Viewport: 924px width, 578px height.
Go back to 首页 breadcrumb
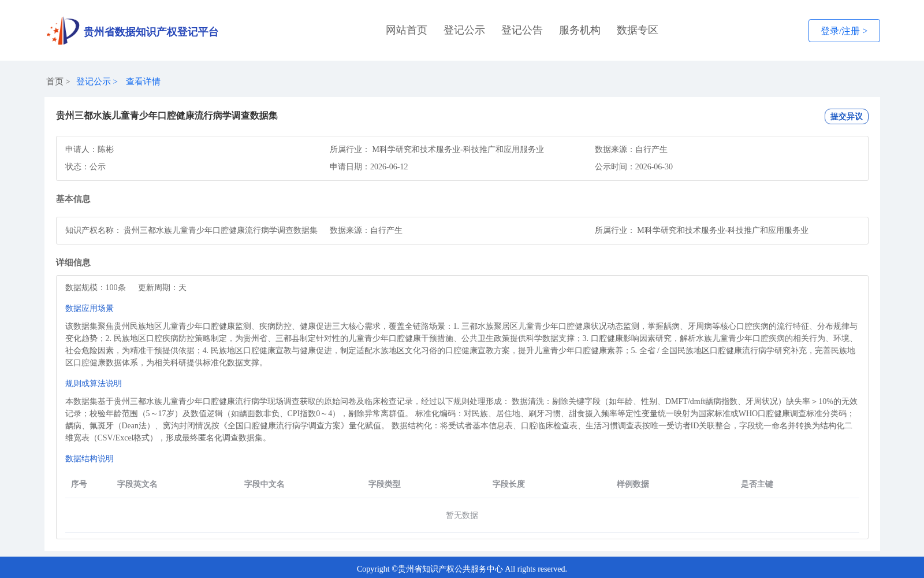pyautogui.click(x=55, y=81)
